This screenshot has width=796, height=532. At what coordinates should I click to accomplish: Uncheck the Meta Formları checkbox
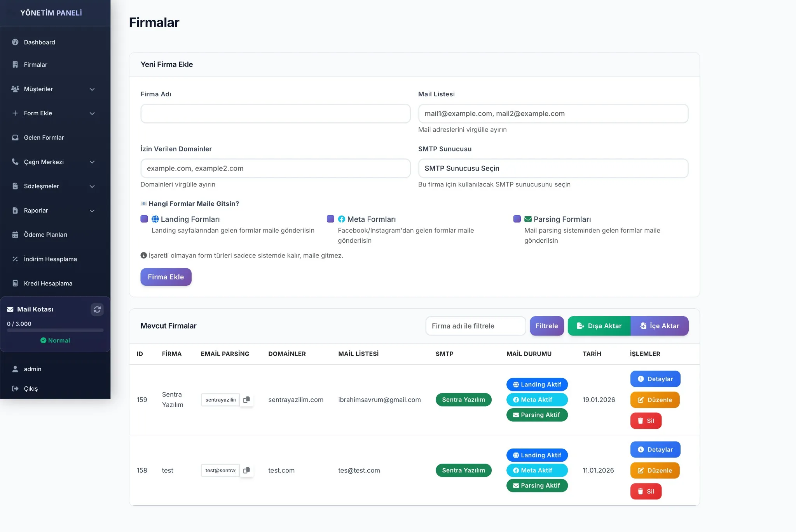(x=330, y=219)
